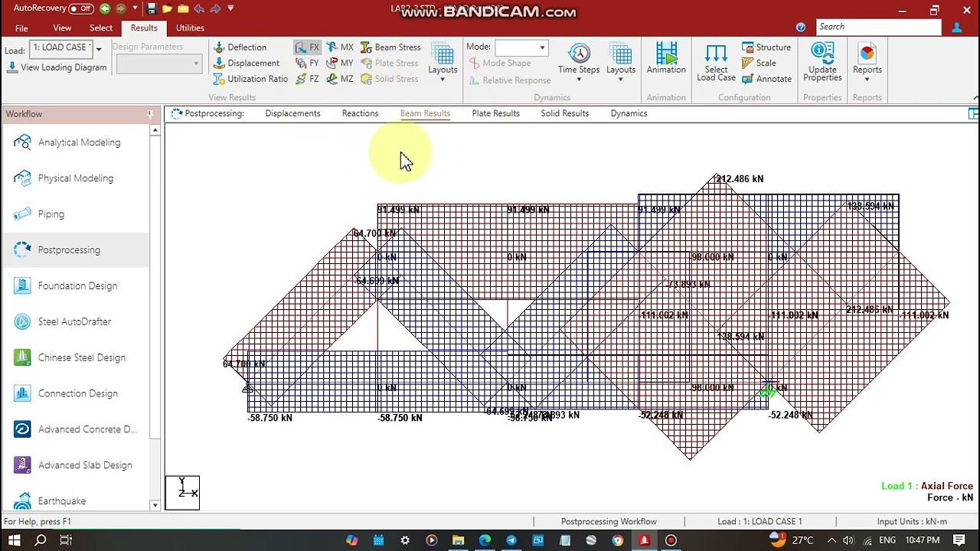
Task: Click Workflow panel scroll down arrow
Action: tap(155, 505)
